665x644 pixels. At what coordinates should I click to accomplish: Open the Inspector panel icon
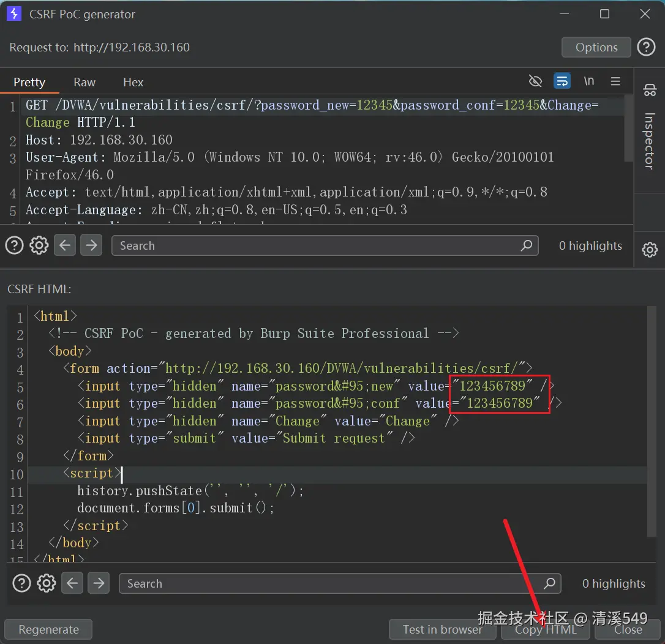coord(650,90)
